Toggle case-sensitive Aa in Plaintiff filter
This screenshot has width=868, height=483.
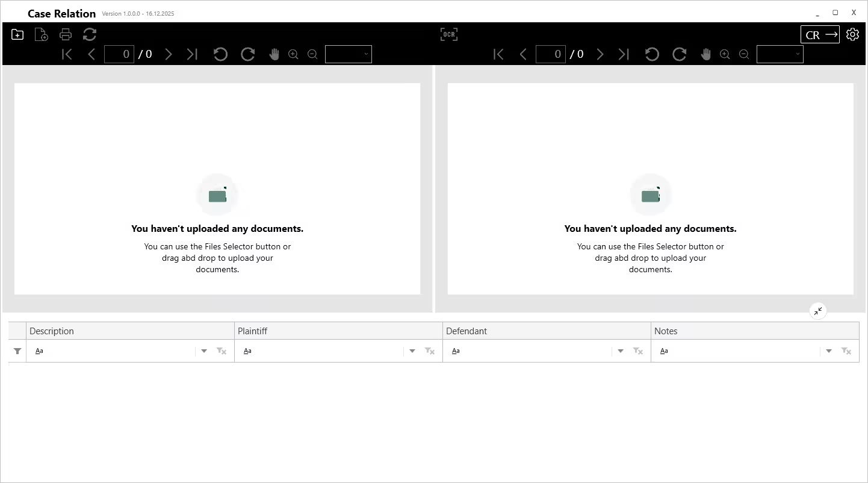click(247, 351)
